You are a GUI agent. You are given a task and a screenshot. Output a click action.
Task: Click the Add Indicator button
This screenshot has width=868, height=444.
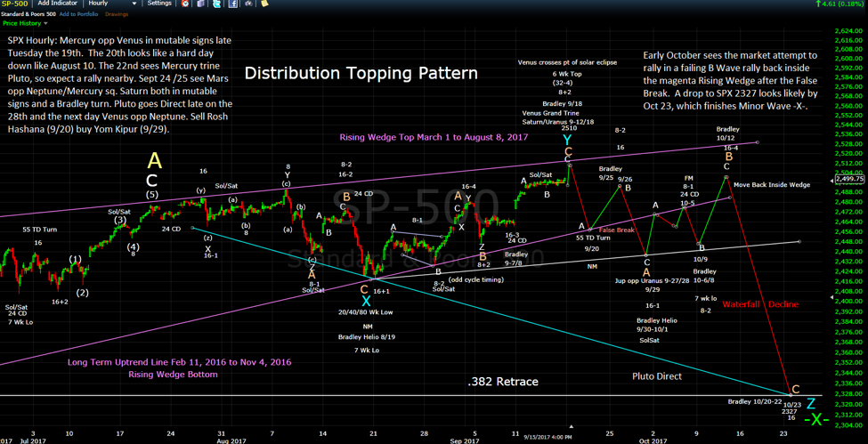pos(58,4)
